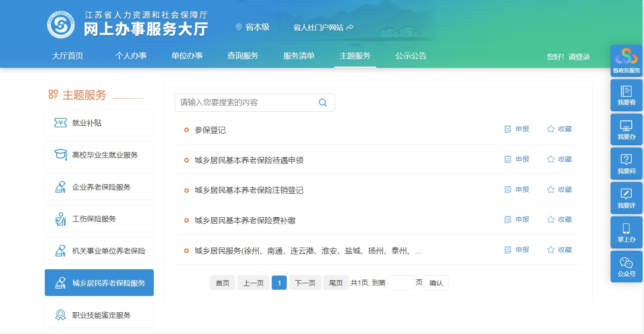The height and width of the screenshot is (334, 644).
Task: Select 工伤保险服务 category
Action: pos(99,219)
